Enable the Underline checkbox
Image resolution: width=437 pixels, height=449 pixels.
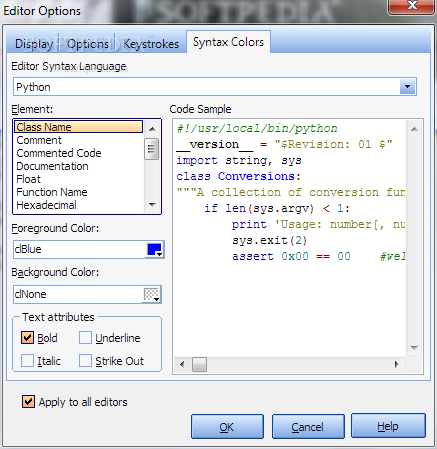click(x=85, y=338)
